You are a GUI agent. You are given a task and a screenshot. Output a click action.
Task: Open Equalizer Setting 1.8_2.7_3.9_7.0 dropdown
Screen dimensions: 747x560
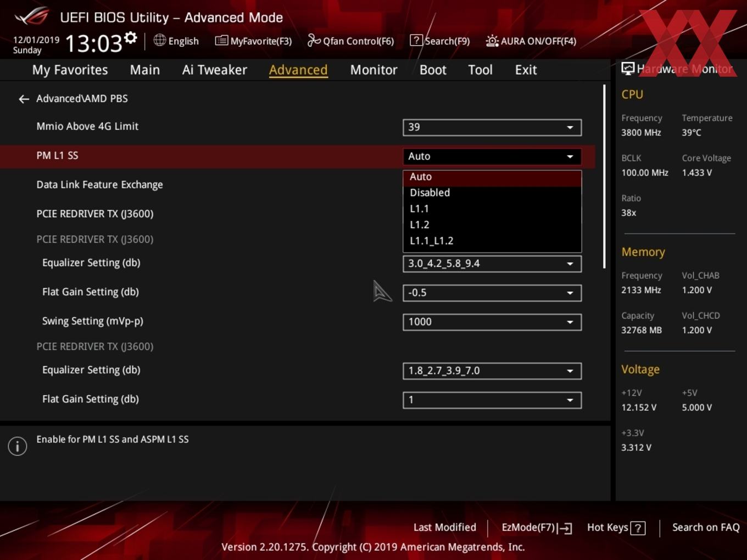(492, 371)
